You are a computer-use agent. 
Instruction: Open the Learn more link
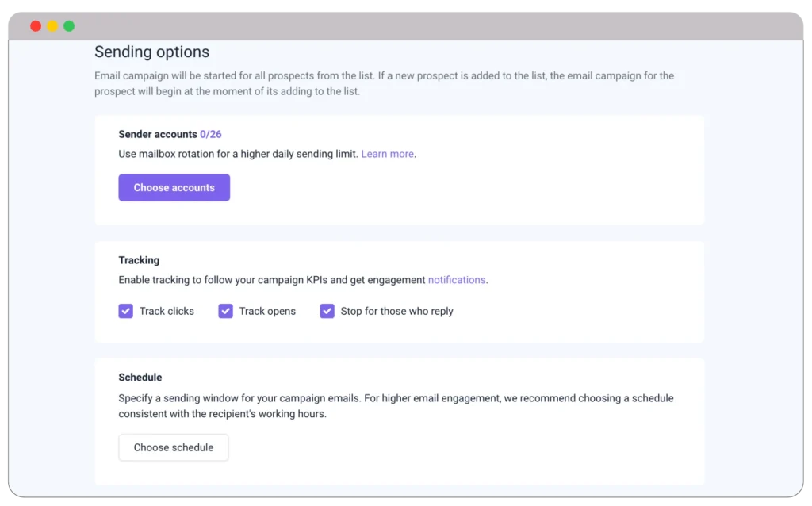point(387,154)
